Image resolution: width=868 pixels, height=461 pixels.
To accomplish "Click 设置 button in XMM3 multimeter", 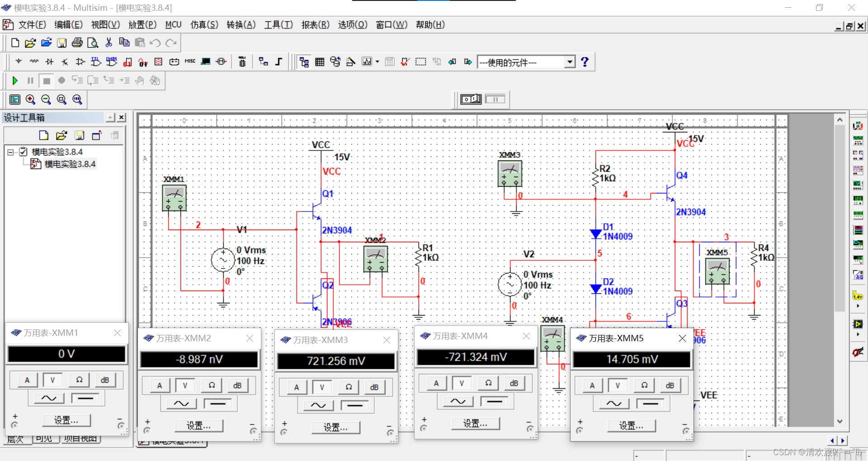I will pyautogui.click(x=336, y=428).
